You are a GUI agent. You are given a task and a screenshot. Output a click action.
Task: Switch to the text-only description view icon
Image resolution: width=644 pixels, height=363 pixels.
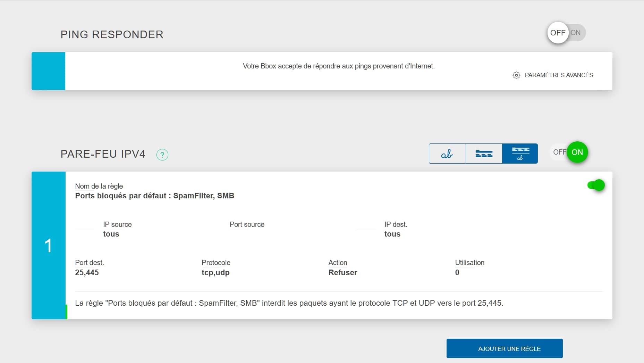point(447,154)
